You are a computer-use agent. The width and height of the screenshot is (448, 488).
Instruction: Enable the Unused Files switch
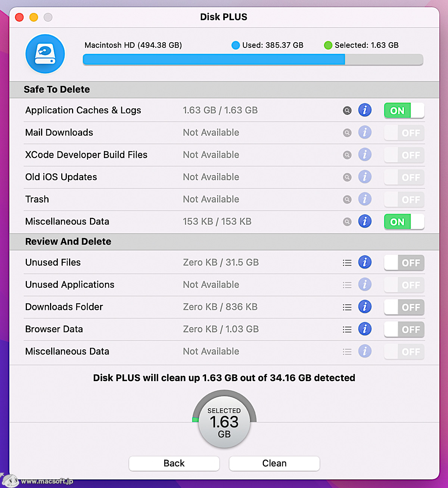pyautogui.click(x=404, y=263)
